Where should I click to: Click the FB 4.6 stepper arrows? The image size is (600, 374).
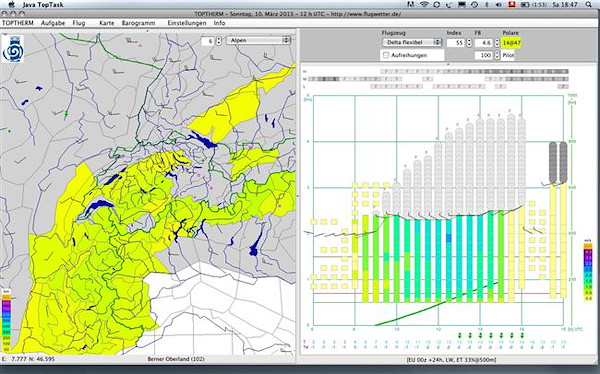(497, 42)
